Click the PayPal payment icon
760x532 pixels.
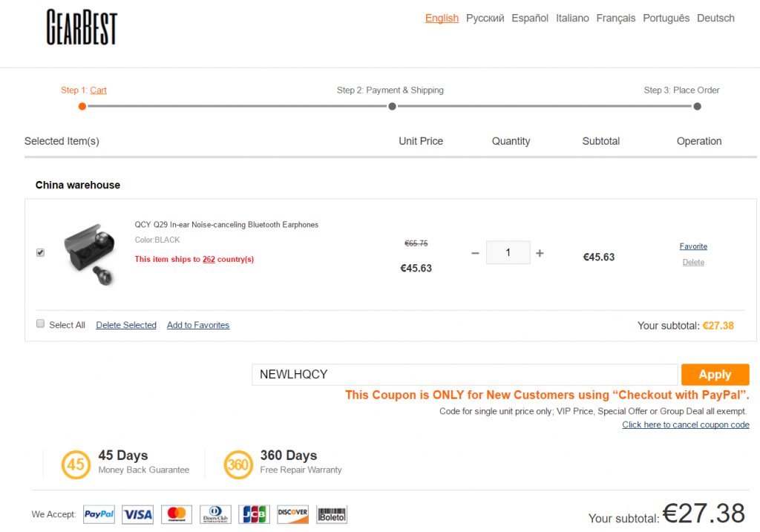pyautogui.click(x=99, y=514)
